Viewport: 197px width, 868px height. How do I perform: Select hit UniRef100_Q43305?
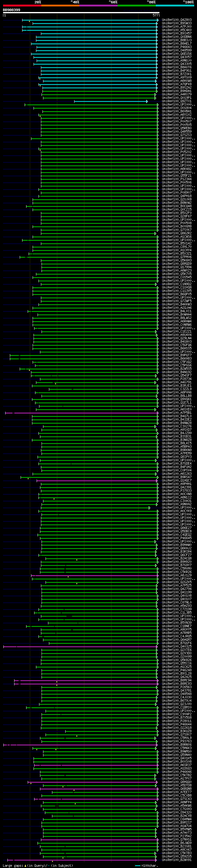tap(177, 64)
